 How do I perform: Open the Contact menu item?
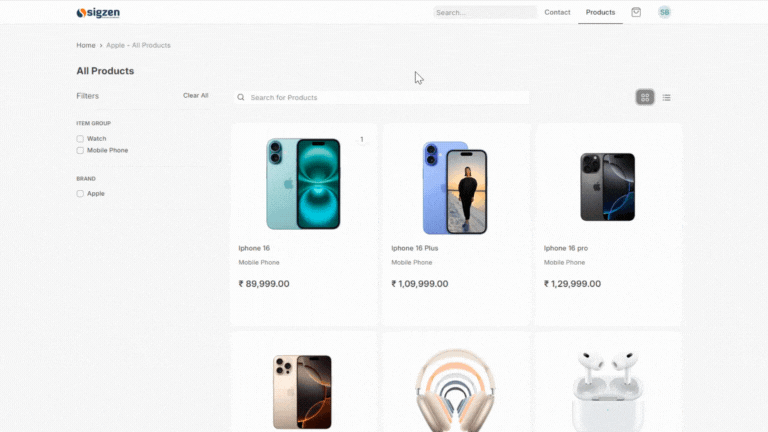[557, 12]
